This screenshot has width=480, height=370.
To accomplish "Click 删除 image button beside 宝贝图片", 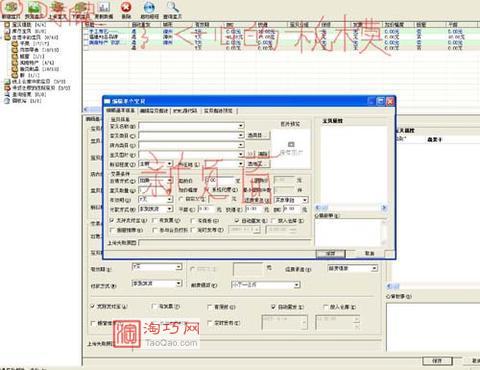I will click(x=263, y=154).
